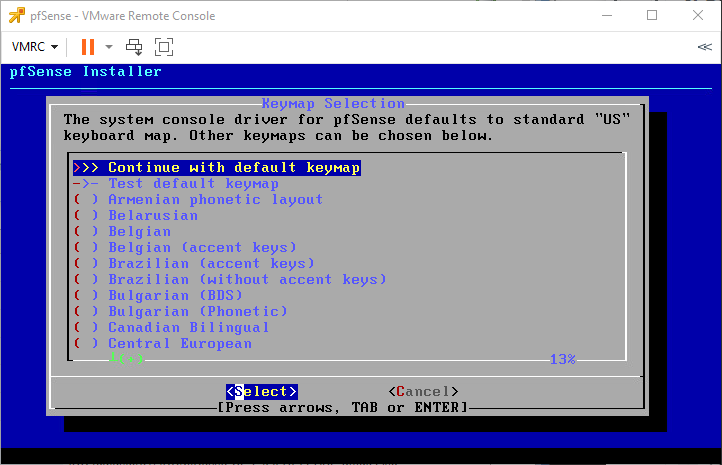The image size is (722, 465).
Task: Select the plain Belgian keymap option
Action: [122, 232]
